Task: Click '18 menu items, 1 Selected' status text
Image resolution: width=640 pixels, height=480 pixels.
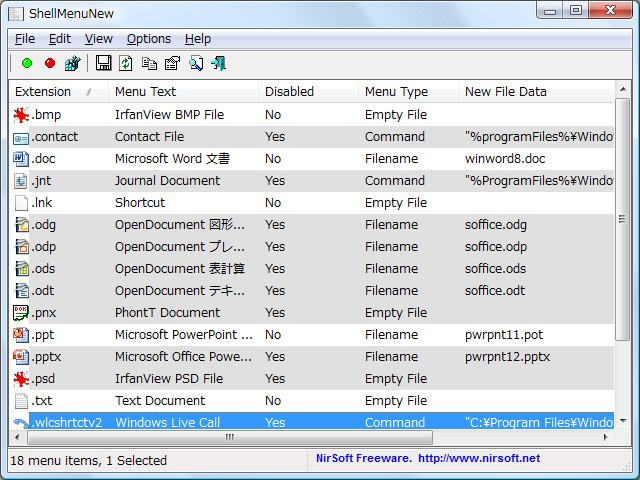Action: tap(89, 461)
